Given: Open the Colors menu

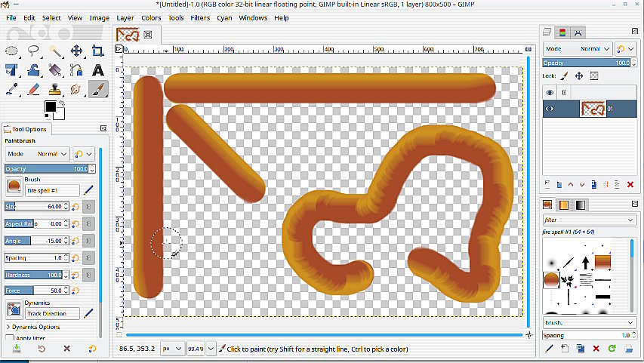Looking at the screenshot, I should click(x=151, y=18).
